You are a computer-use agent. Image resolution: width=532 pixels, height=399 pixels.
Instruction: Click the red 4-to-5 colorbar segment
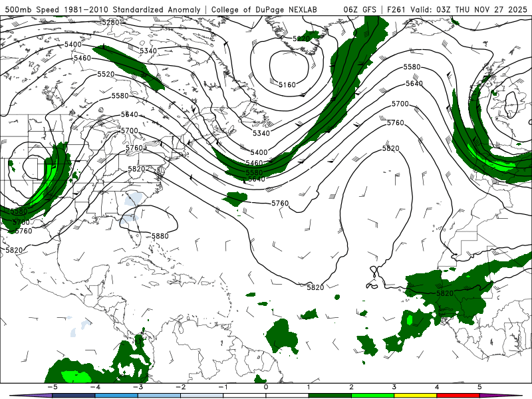point(458,396)
